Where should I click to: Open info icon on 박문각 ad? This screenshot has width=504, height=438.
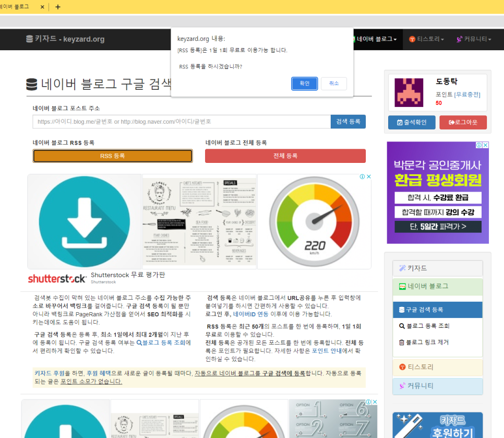pos(479,145)
